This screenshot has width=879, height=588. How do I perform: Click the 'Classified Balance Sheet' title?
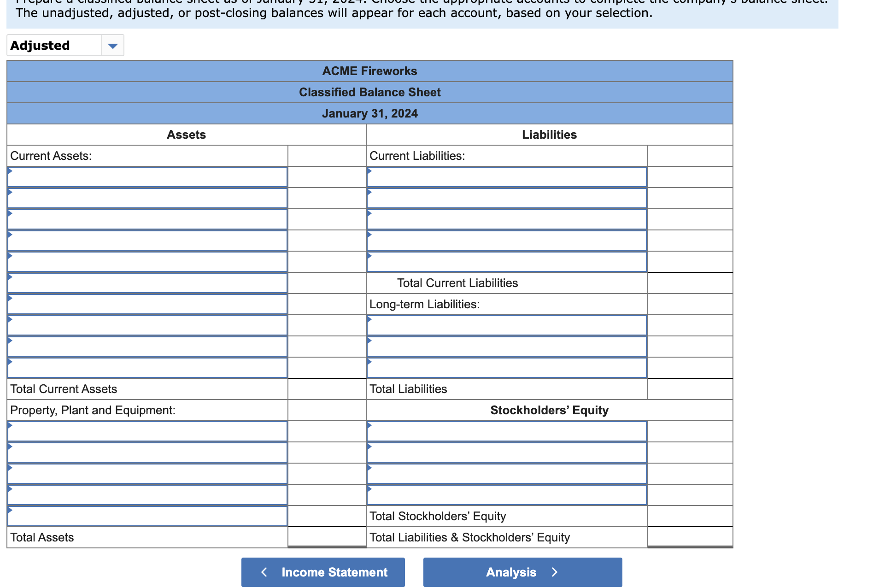(x=370, y=92)
